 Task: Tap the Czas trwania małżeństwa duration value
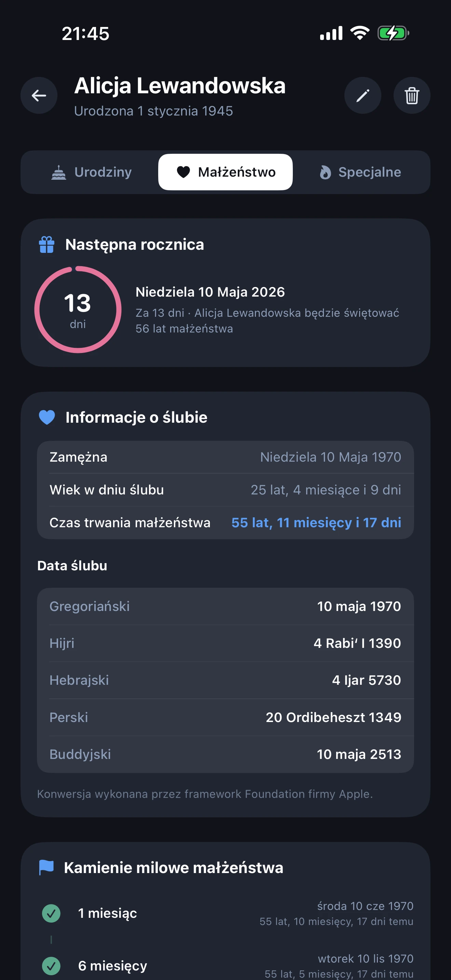316,523
